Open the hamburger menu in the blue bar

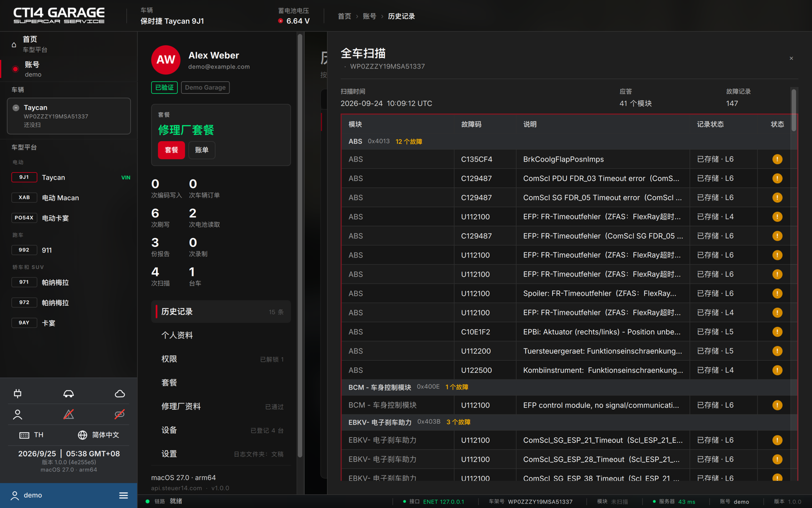click(x=123, y=495)
